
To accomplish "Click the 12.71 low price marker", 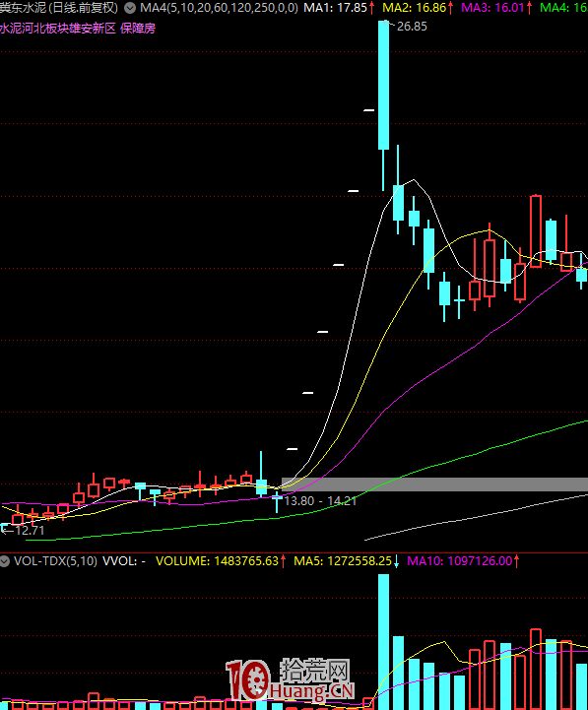I will (30, 530).
